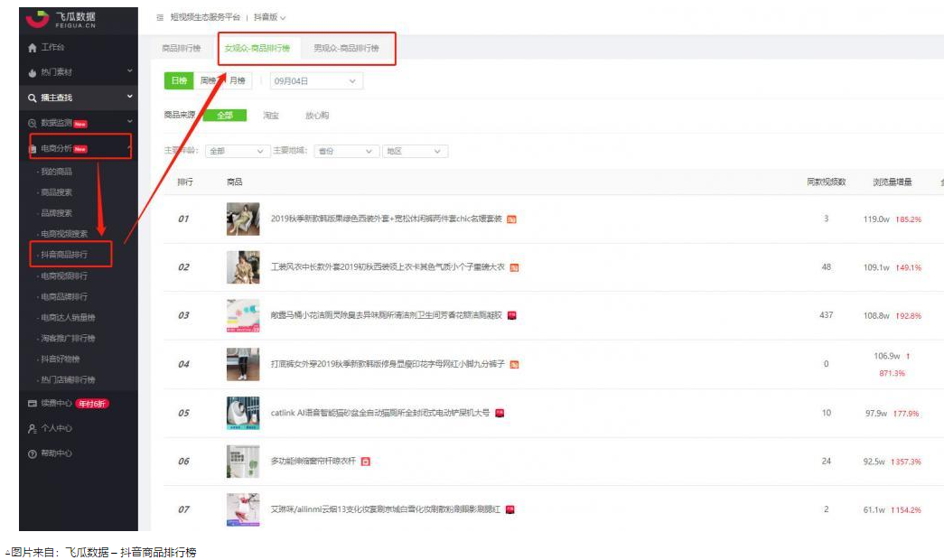
Task: Click the 续费中心 card icon
Action: tap(33, 404)
